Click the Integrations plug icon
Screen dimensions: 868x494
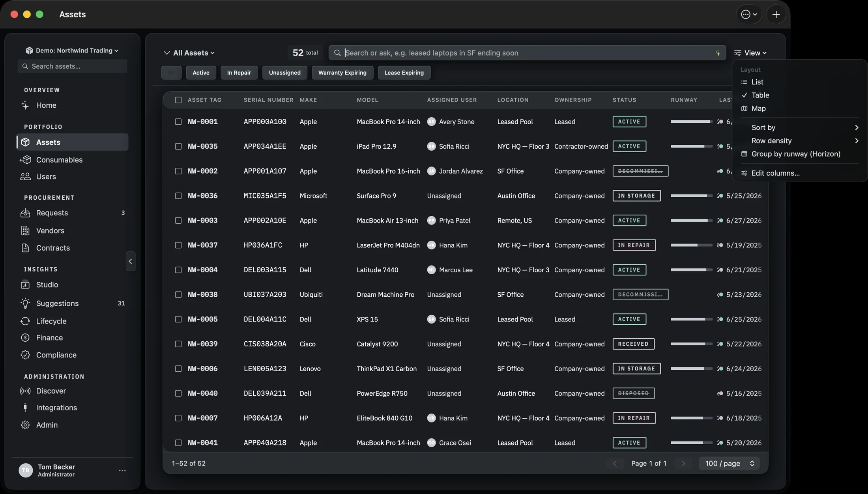click(25, 408)
